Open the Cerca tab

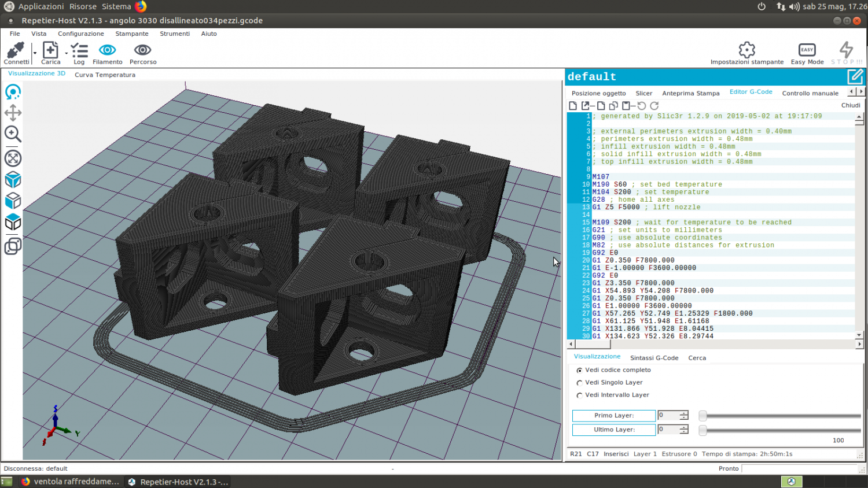[x=697, y=358]
